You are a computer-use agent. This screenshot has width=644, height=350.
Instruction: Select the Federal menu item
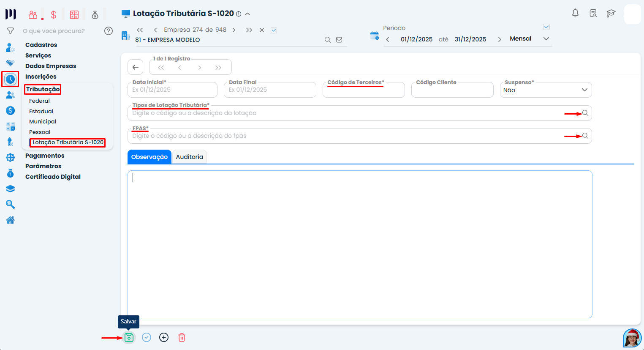pyautogui.click(x=39, y=101)
